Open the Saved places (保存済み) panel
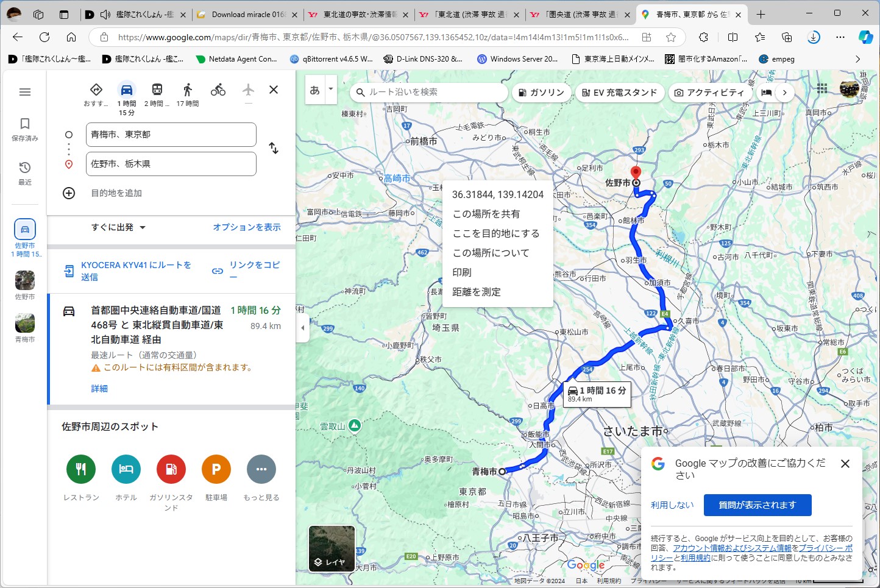880x588 pixels. pos(25,129)
